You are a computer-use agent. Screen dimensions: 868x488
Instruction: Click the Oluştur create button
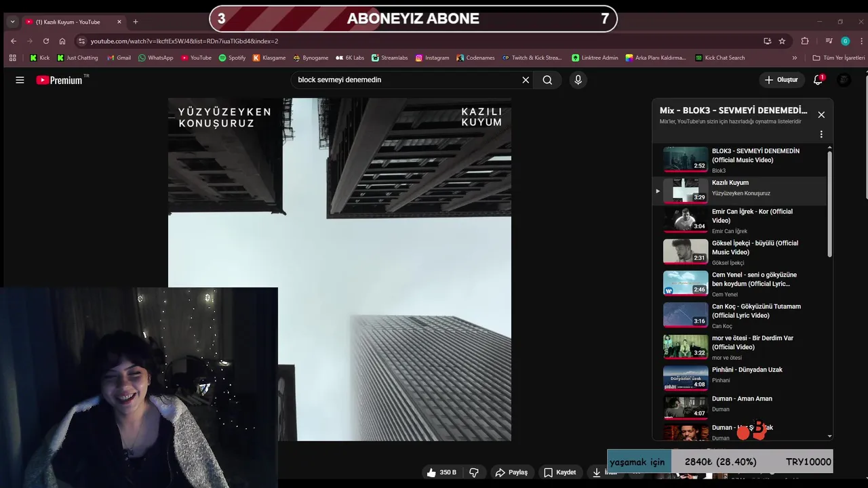point(781,80)
